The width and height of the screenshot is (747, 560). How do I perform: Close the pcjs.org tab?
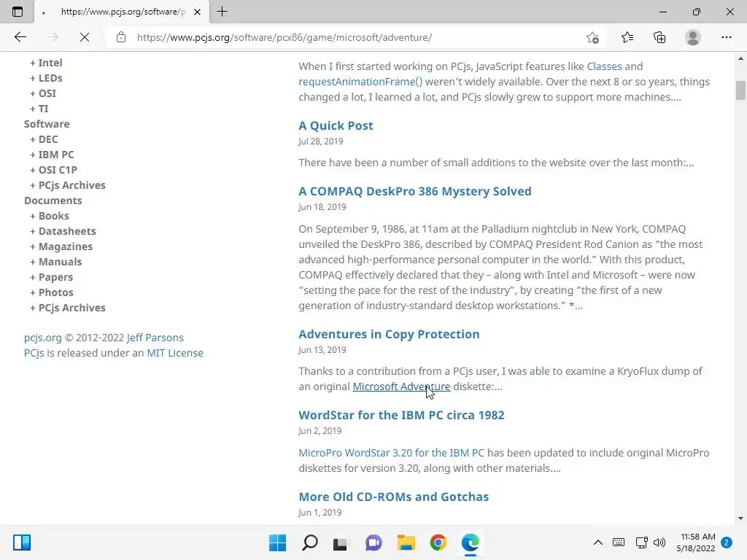(x=197, y=12)
